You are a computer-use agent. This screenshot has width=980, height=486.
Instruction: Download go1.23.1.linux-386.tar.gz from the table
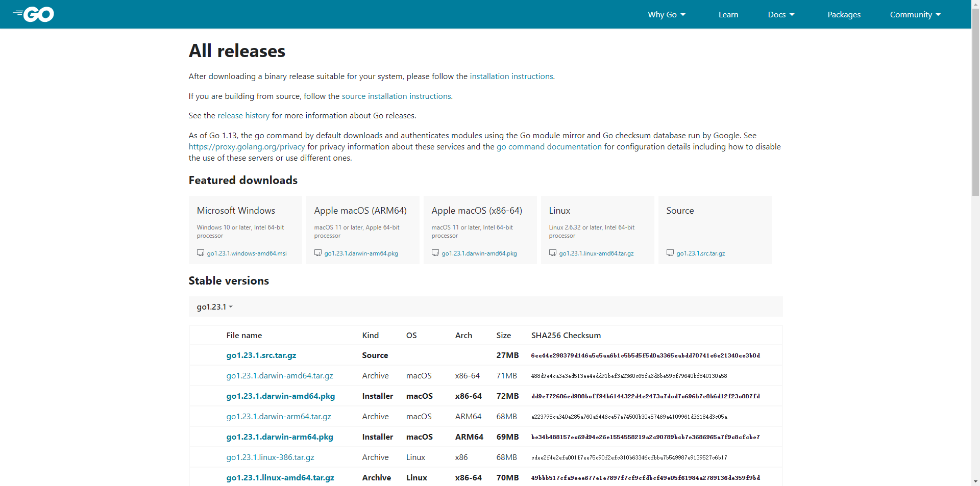270,457
